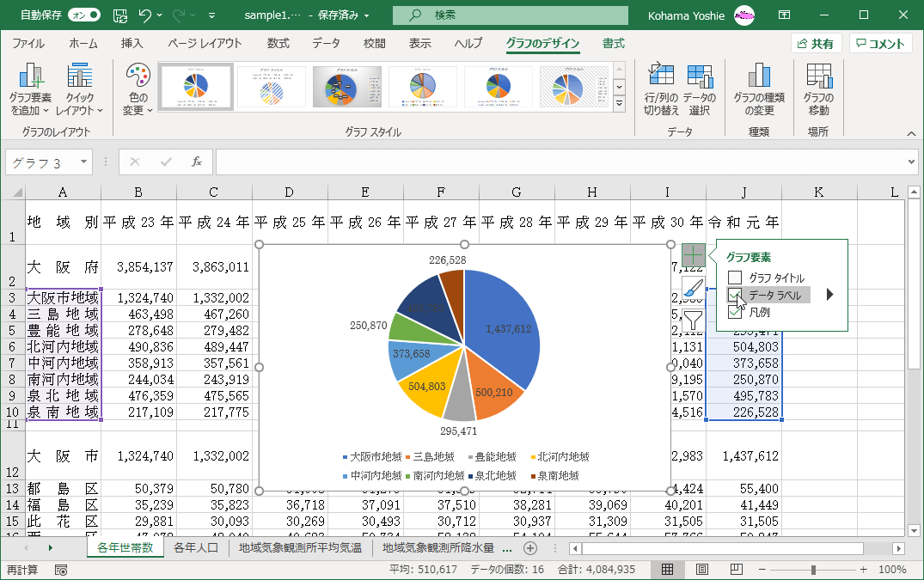Open the Page Layout (ページレイアウト) tab
This screenshot has width=924, height=580.
(x=205, y=44)
